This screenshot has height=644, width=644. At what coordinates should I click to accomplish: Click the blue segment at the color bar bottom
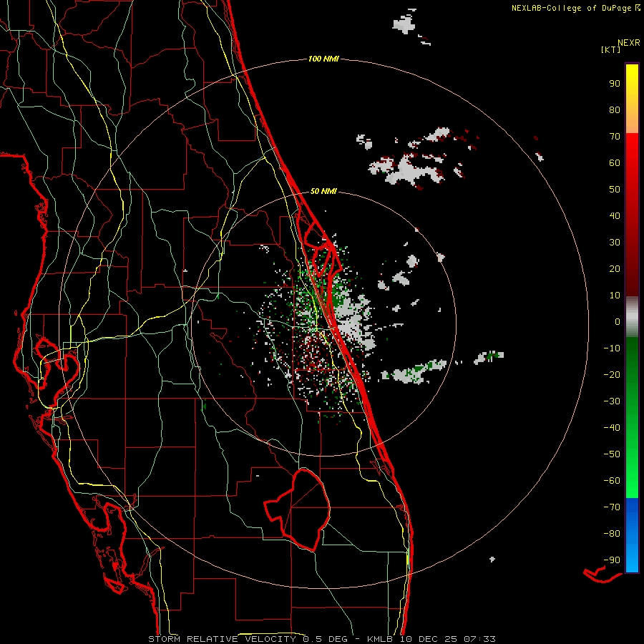[x=632, y=535]
